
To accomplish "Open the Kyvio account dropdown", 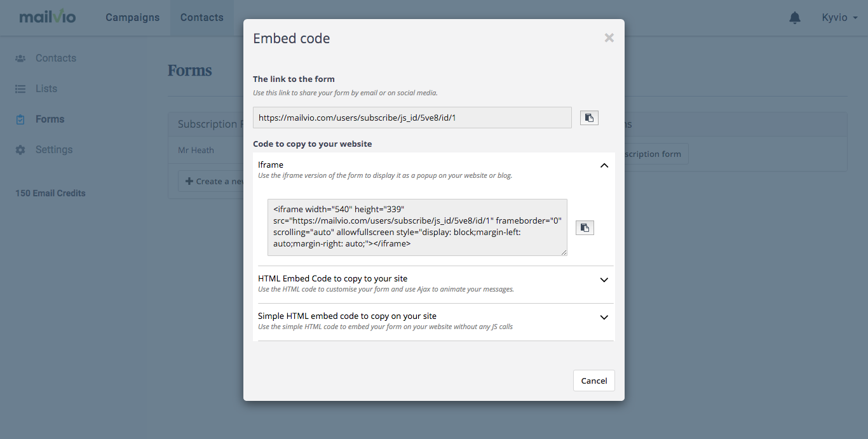I will coord(839,18).
